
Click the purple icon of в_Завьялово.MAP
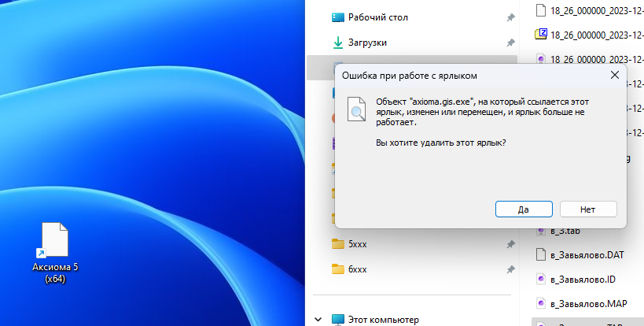tap(541, 304)
